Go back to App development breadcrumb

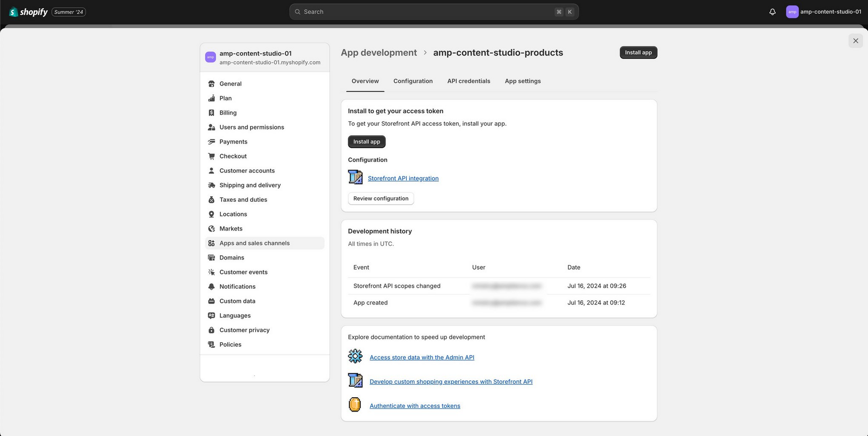[x=379, y=53]
